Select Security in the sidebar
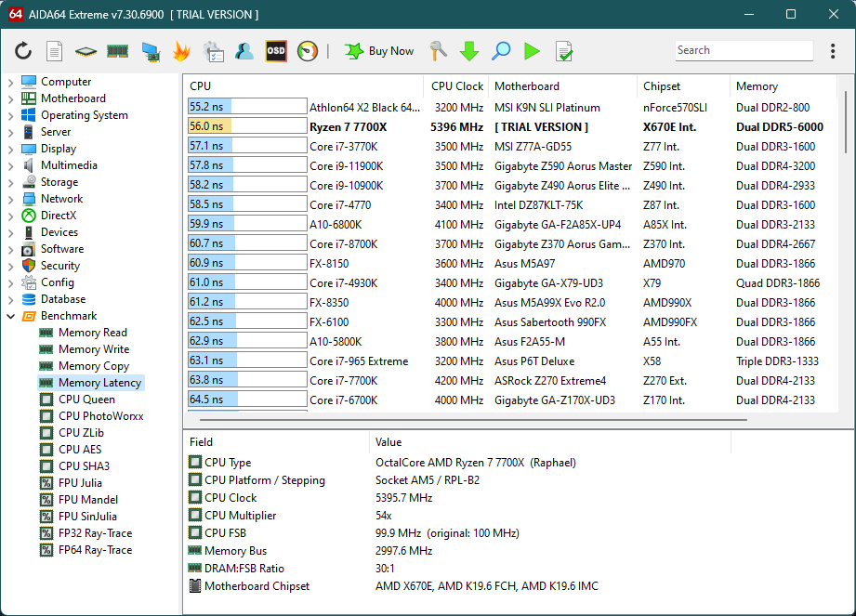Viewport: 856px width, 616px height. (x=60, y=266)
